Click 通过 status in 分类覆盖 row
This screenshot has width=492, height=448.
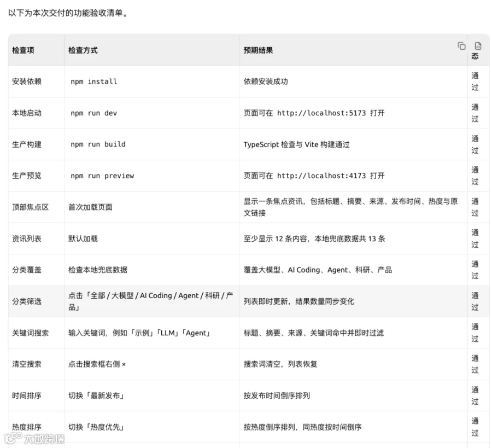(x=475, y=270)
